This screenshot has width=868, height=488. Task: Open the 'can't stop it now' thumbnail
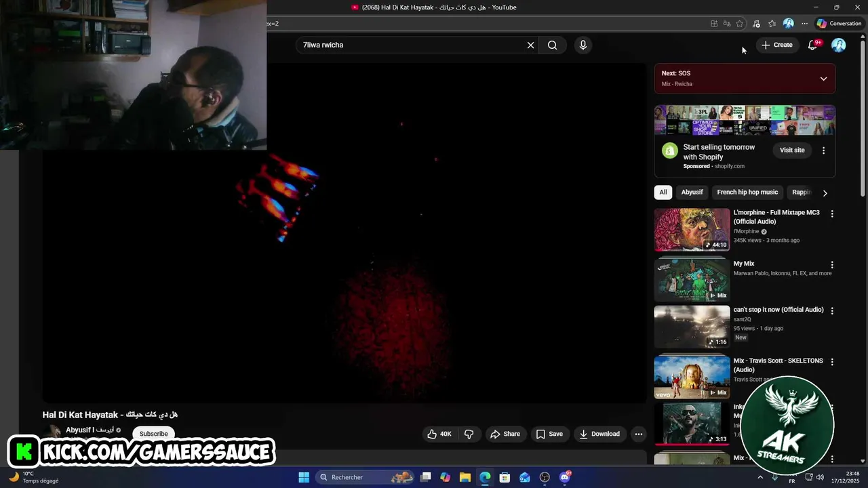tap(692, 327)
